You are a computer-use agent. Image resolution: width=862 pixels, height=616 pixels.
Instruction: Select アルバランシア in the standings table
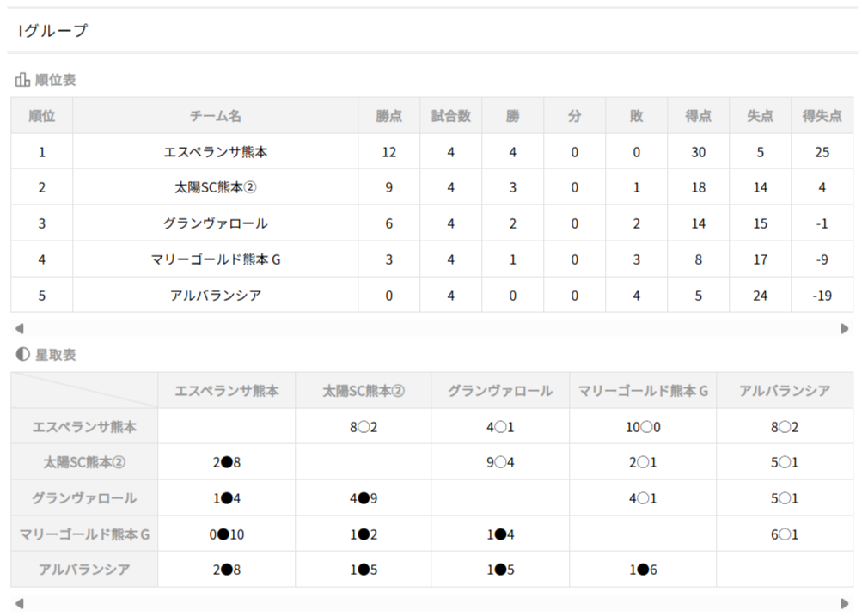pos(216,296)
